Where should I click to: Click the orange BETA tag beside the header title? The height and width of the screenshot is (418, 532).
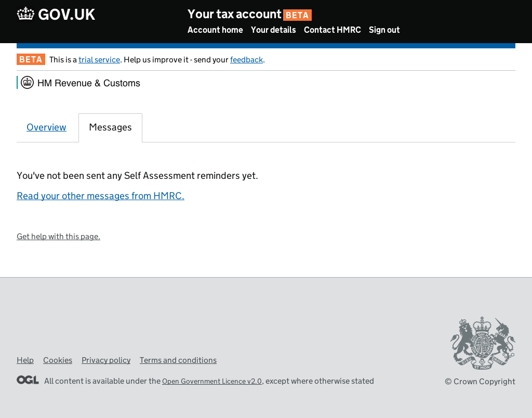click(x=297, y=15)
